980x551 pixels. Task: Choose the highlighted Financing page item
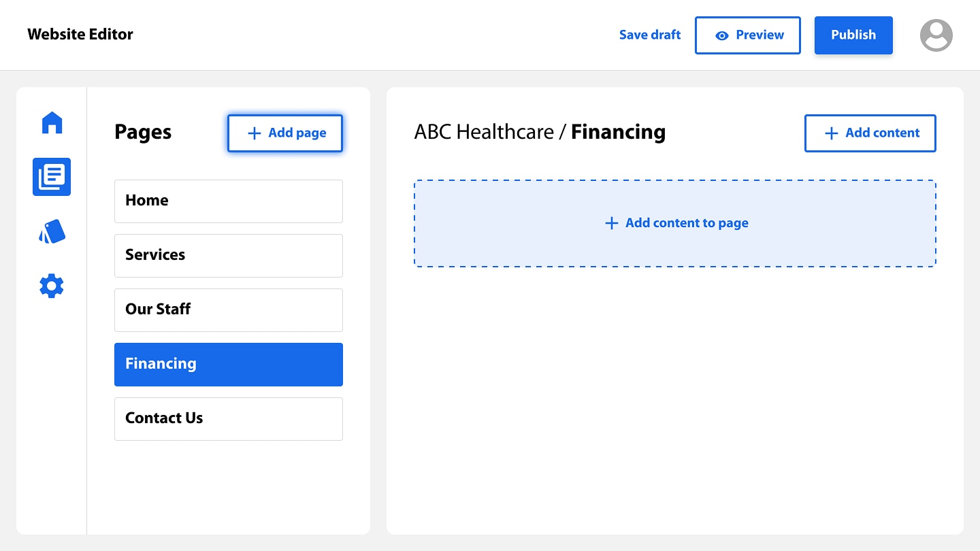coord(228,364)
